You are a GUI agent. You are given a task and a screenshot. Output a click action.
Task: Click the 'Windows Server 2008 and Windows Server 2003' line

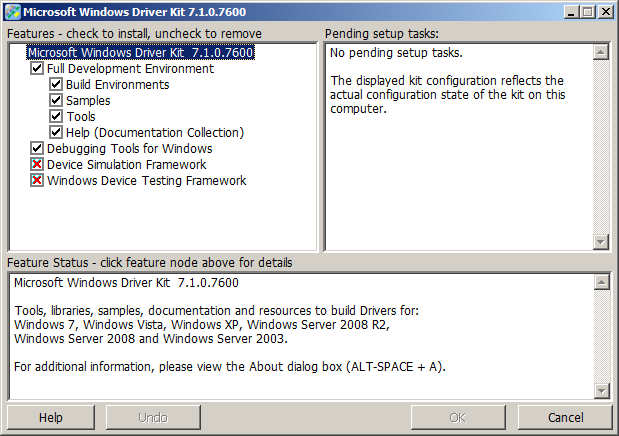tap(151, 339)
